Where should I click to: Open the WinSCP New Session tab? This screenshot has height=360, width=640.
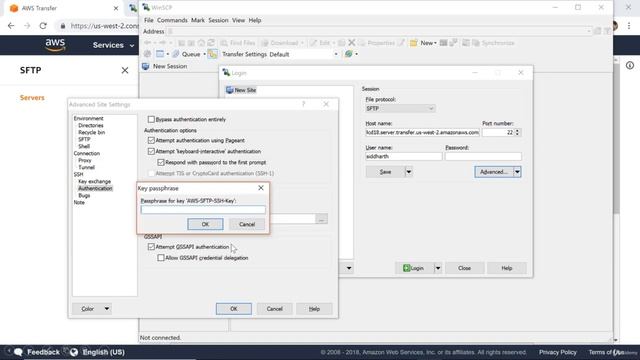164,66
